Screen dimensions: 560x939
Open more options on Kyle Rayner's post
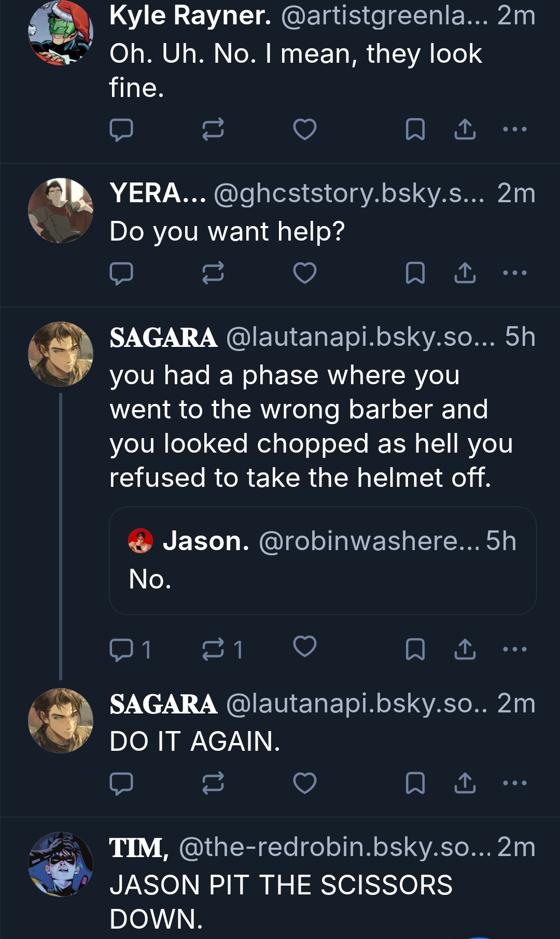point(515,130)
